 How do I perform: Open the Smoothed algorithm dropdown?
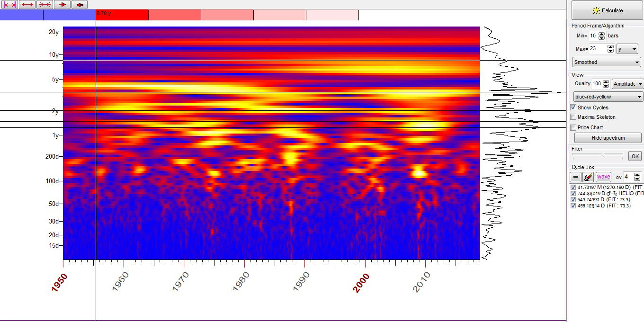click(607, 62)
